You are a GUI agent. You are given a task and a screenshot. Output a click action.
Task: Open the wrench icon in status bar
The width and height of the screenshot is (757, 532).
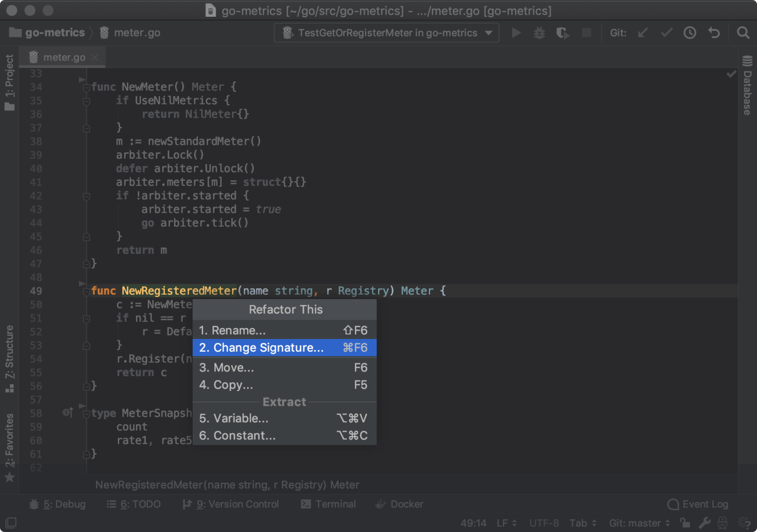tap(705, 523)
